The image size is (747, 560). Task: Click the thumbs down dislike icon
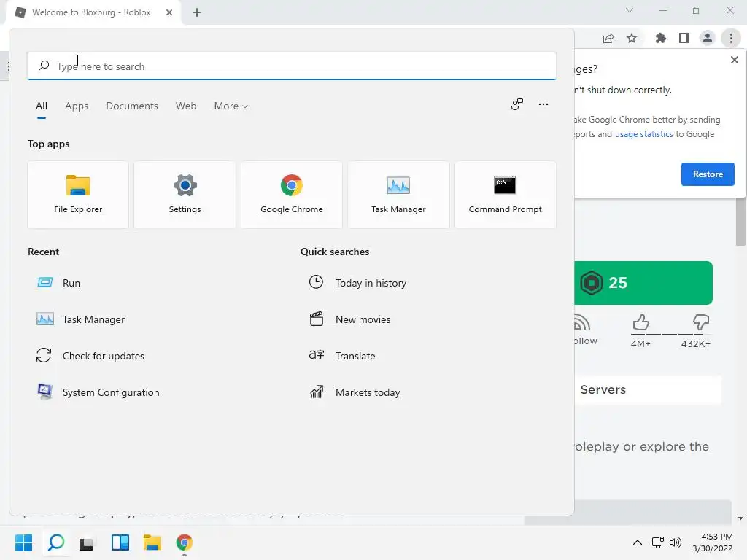[701, 323]
